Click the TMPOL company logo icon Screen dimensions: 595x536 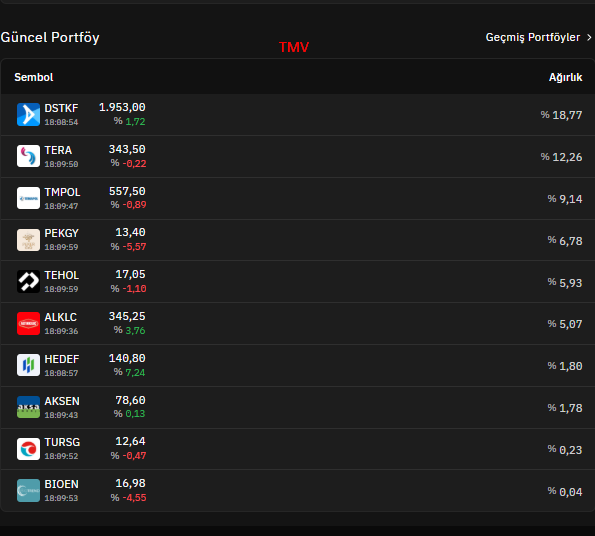[28, 198]
